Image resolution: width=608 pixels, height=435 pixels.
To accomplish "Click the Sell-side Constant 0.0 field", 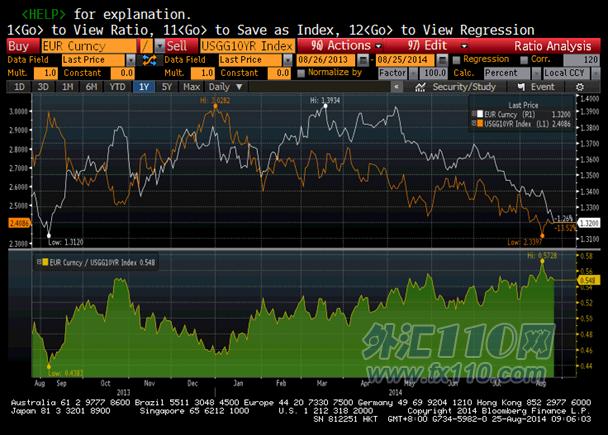I will tap(278, 73).
